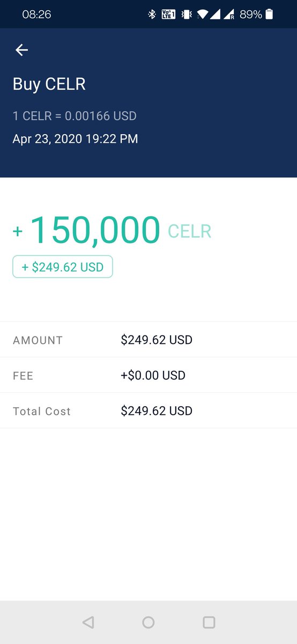Select the FEE row
This screenshot has width=297, height=644.
tap(148, 375)
